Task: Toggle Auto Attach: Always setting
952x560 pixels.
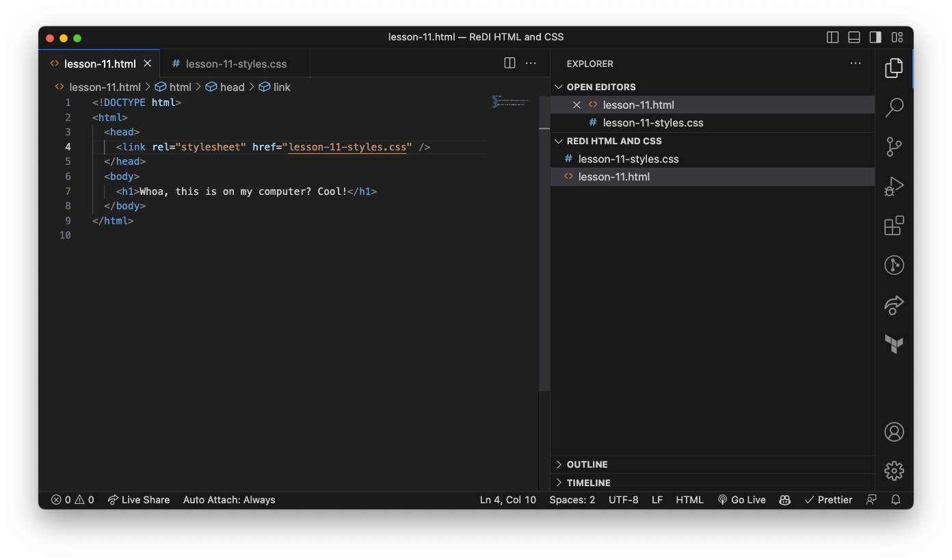Action: [x=229, y=500]
